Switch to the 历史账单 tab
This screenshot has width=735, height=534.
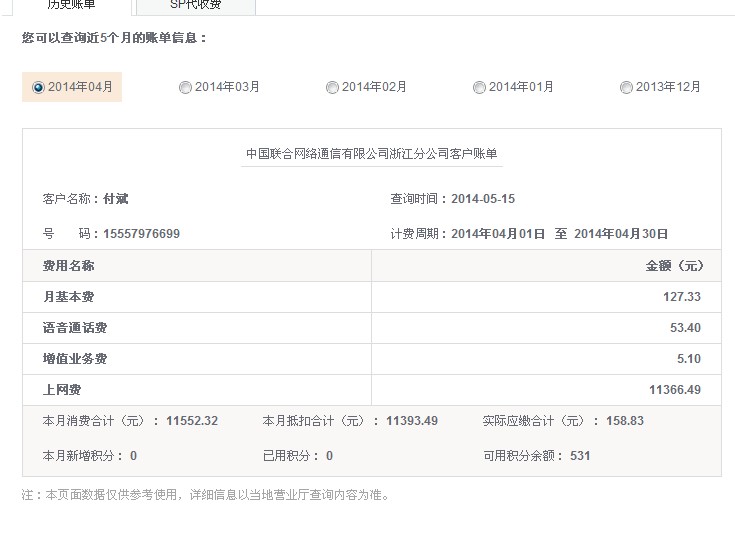pos(72,5)
